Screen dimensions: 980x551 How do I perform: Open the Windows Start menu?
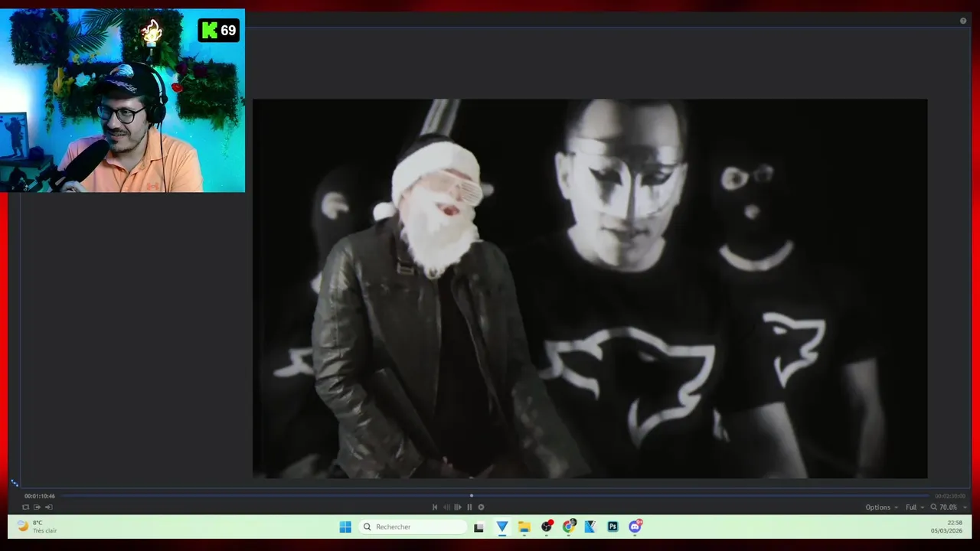[345, 527]
